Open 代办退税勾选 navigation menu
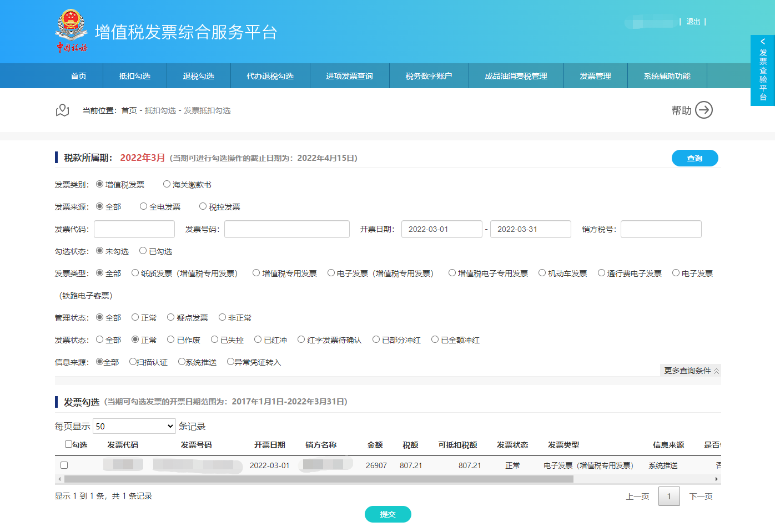Image resolution: width=775 pixels, height=532 pixels. (270, 76)
